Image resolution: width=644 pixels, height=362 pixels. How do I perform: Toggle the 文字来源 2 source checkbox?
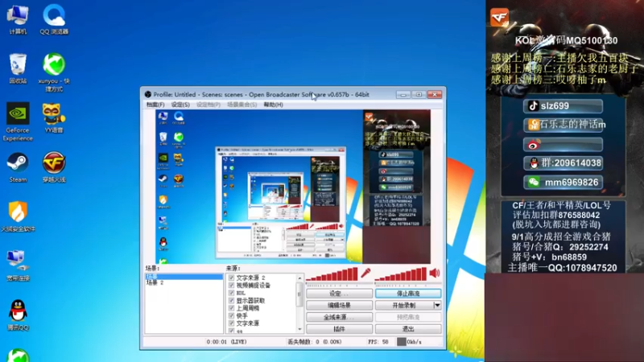pos(231,278)
